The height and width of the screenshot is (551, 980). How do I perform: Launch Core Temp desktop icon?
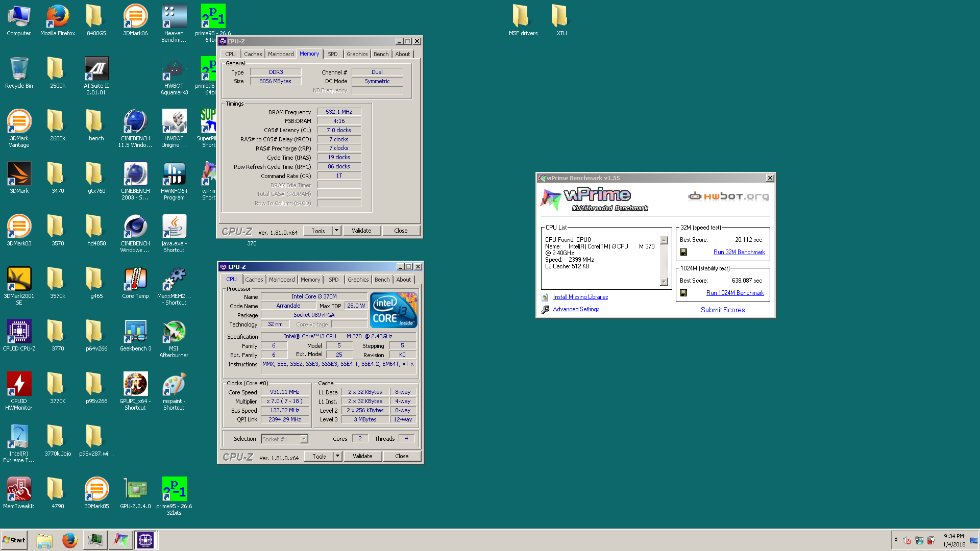pyautogui.click(x=135, y=283)
